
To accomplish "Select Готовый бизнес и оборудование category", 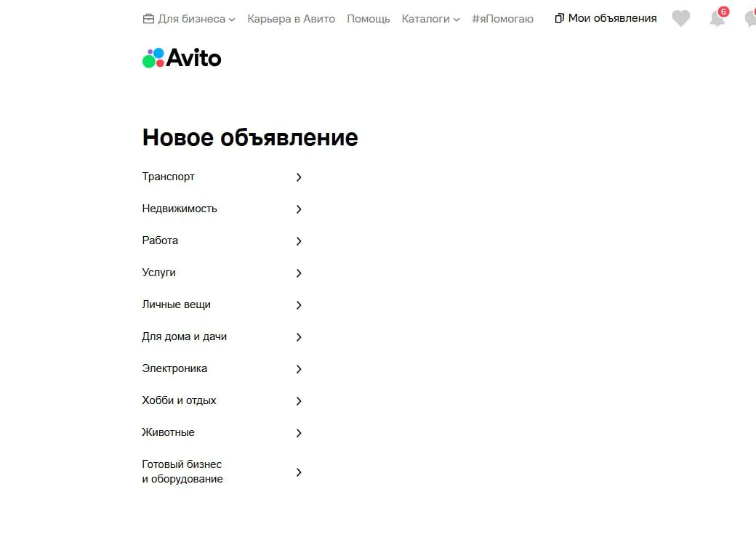I will click(222, 472).
